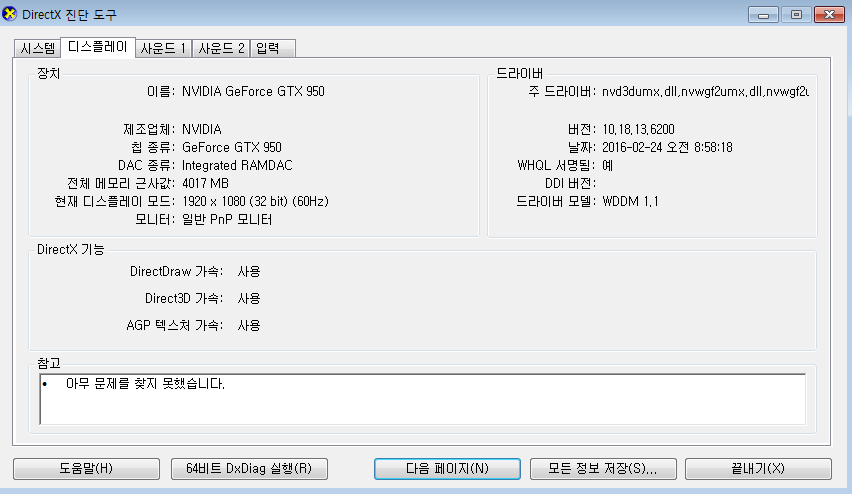852x494 pixels.
Task: Open help with 도움말(H) button
Action: pyautogui.click(x=86, y=468)
